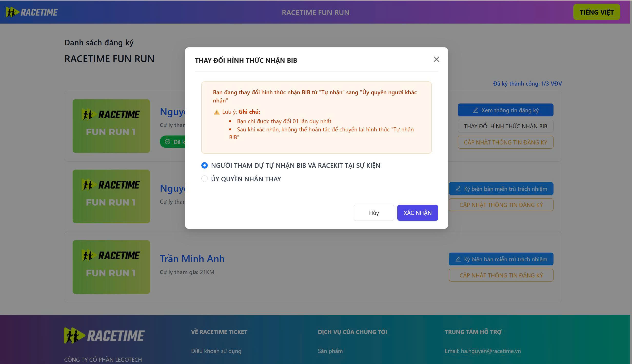Click the 'Đã ký thành công: 1/3 VĐV' status text
Image resolution: width=632 pixels, height=364 pixels.
tap(527, 84)
